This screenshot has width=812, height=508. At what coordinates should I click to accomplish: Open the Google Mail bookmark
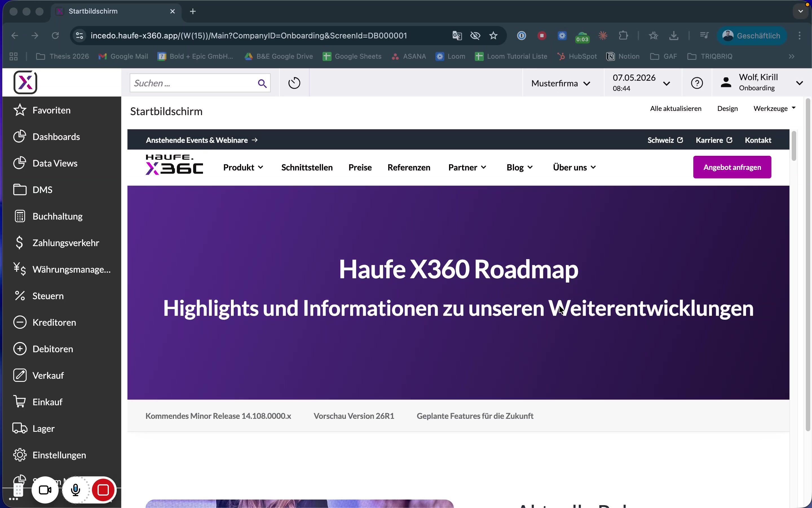click(x=123, y=56)
